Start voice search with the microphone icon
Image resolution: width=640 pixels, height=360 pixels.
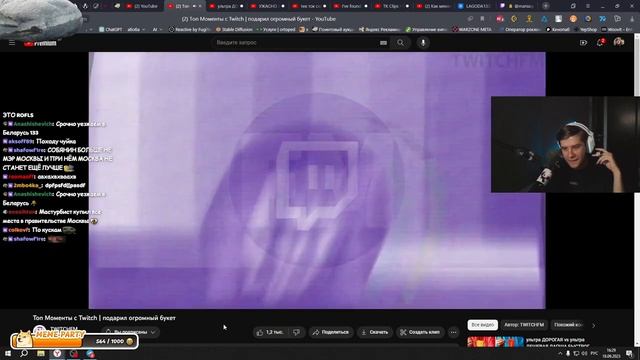(423, 42)
